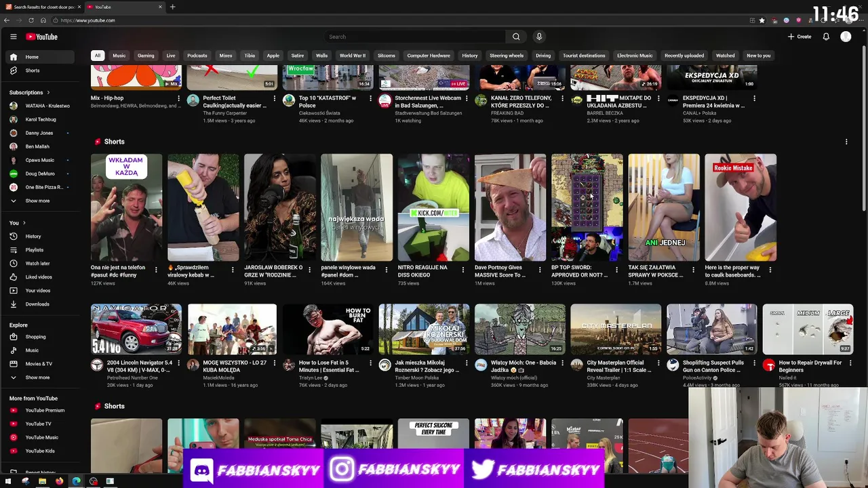Open Shopping under Explore
This screenshot has width=868, height=488.
click(x=41, y=337)
